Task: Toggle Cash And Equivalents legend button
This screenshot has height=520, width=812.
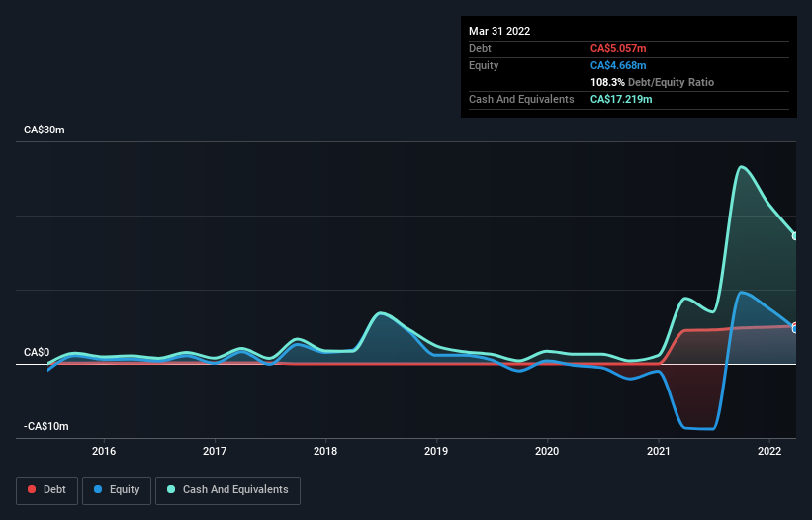Action: pyautogui.click(x=227, y=490)
